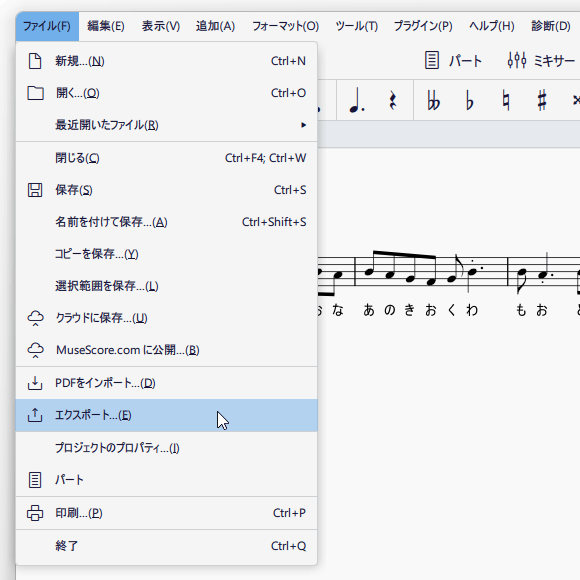Viewport: 580px width, 580px height.
Task: Open the ヘルプ(H) menu
Action: point(492,26)
